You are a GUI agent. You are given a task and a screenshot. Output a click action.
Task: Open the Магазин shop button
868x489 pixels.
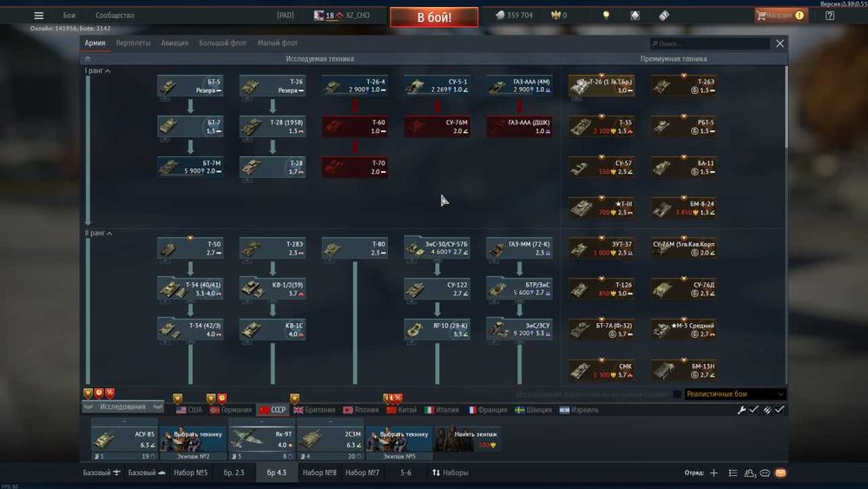pos(780,16)
